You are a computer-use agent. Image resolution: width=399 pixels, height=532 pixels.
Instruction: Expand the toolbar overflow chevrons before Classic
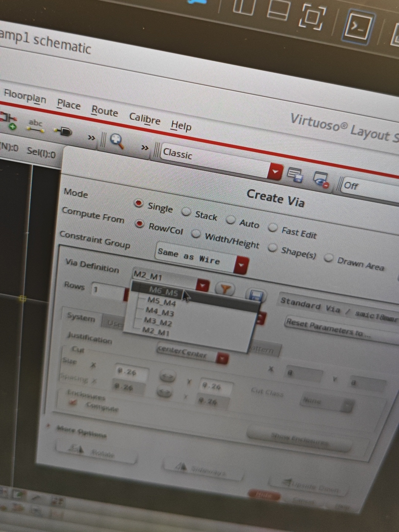(x=145, y=148)
